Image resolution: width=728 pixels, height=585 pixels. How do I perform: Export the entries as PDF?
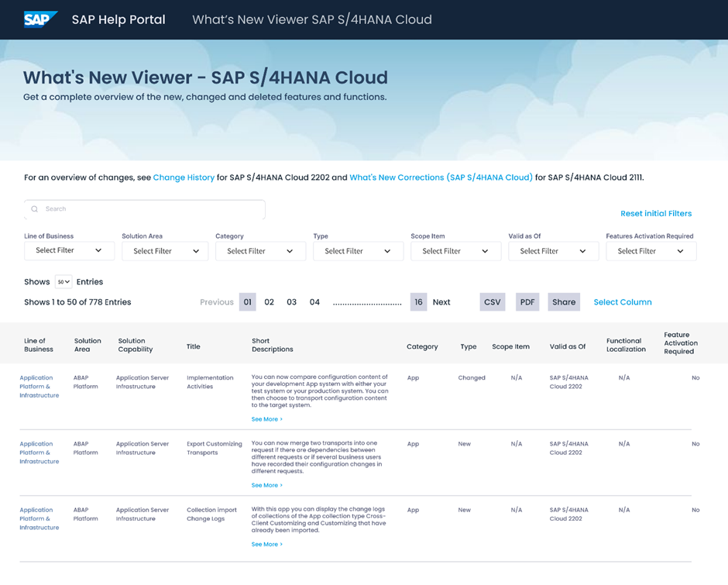pyautogui.click(x=527, y=302)
